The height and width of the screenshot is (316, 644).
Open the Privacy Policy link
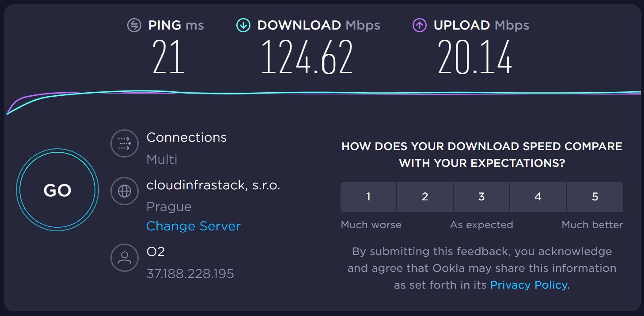529,285
